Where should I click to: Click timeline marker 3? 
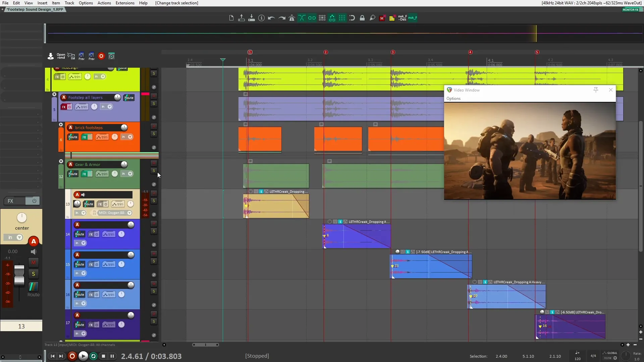click(393, 52)
